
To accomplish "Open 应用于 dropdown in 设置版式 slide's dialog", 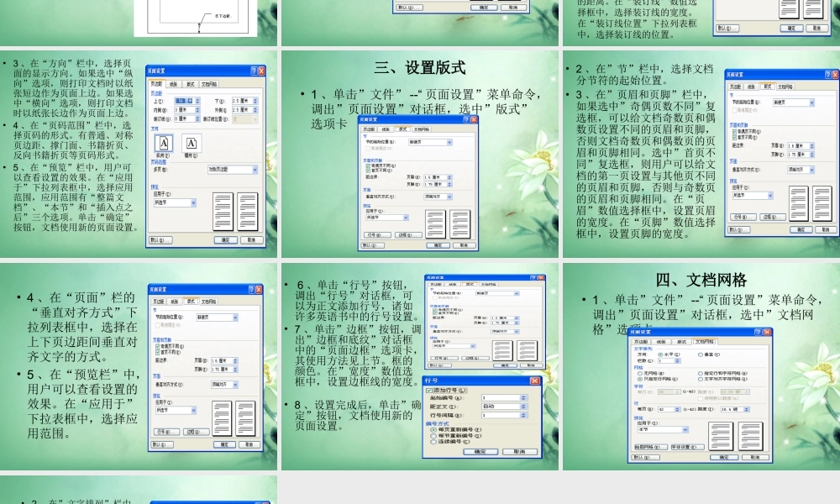I will 387,218.
